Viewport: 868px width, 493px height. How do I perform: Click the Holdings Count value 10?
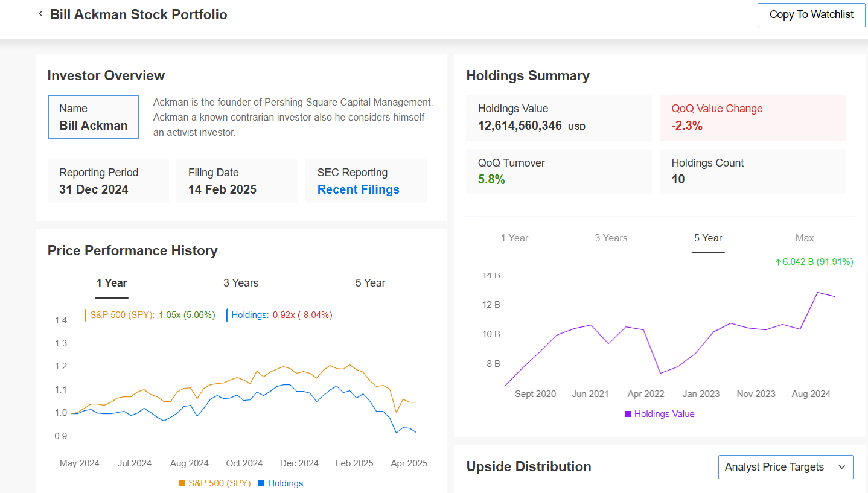click(x=678, y=179)
